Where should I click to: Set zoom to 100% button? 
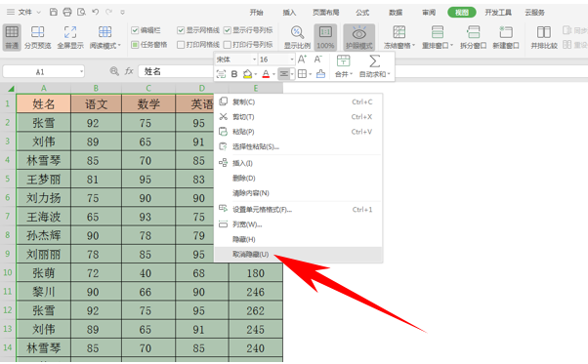[325, 37]
